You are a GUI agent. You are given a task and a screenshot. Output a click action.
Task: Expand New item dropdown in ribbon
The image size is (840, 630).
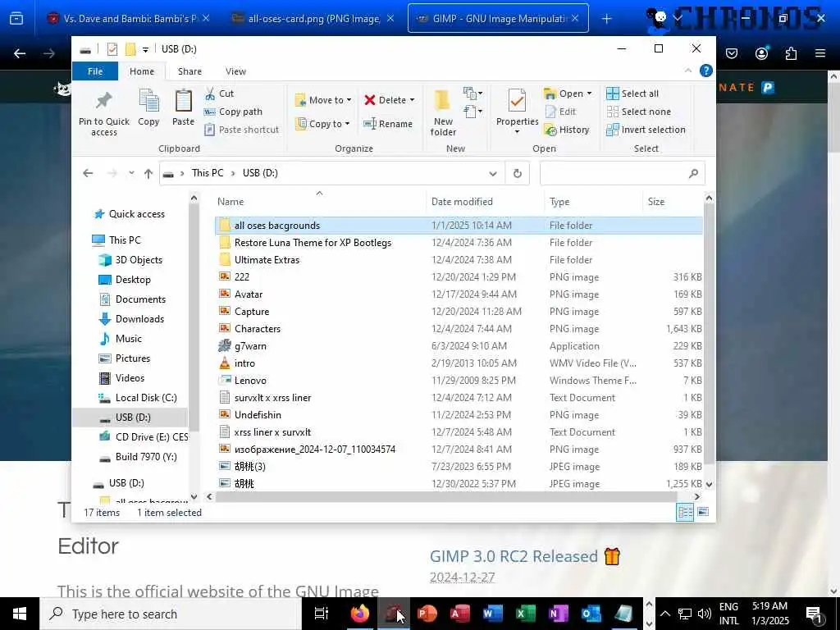click(473, 94)
